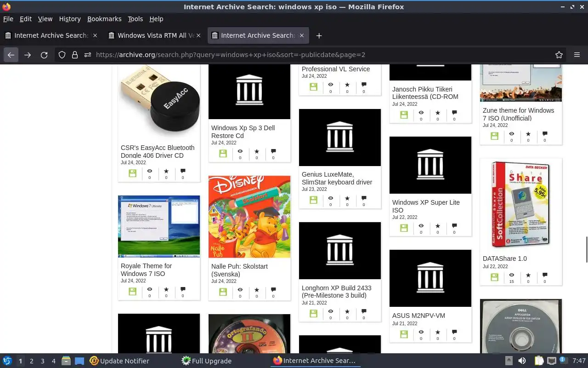Open Windows XP Super Lite ISO
This screenshot has height=368, width=588.
pos(426,206)
